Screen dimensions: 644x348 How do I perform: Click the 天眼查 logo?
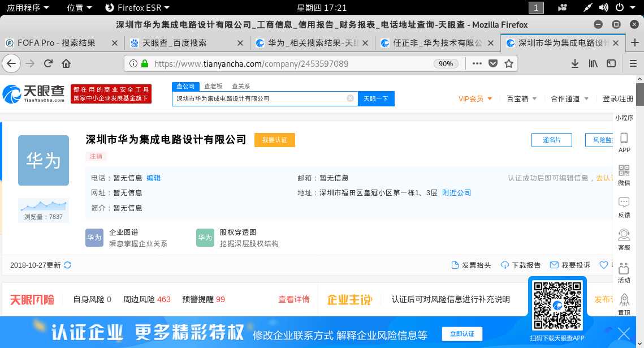click(34, 94)
